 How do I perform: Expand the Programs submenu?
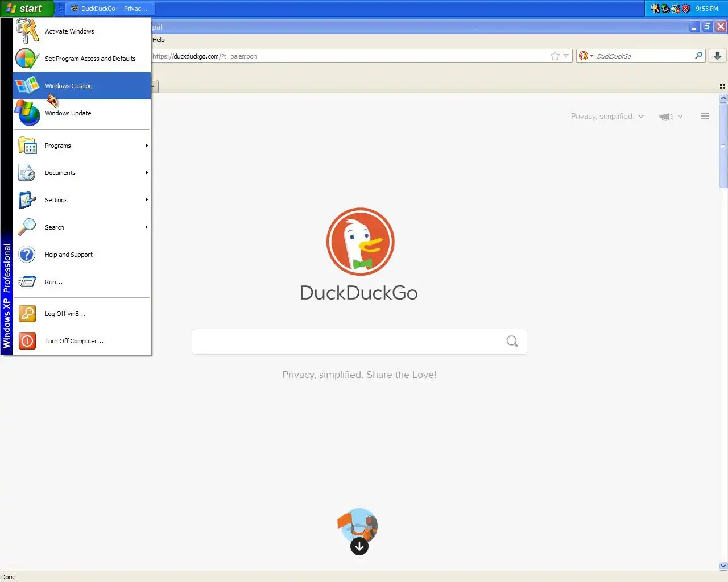[82, 145]
